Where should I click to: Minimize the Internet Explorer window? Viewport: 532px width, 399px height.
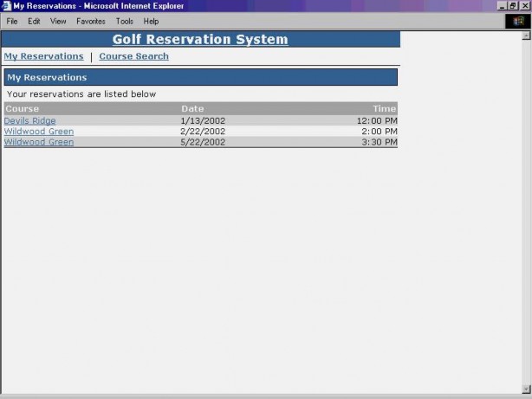(x=503, y=6)
